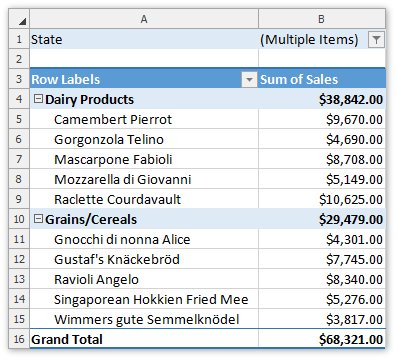The height and width of the screenshot is (361, 398).
Task: Select the $4,301.00 cell
Action: click(322, 239)
